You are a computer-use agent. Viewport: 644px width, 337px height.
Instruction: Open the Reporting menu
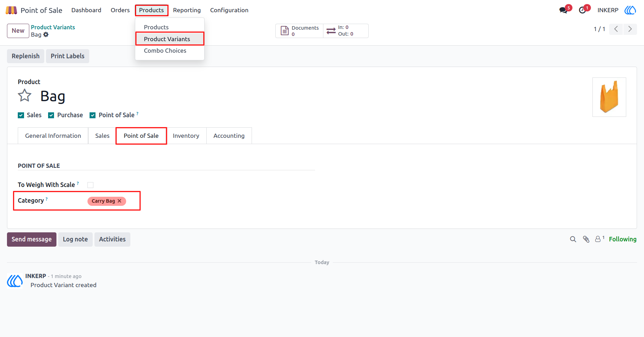click(x=187, y=10)
